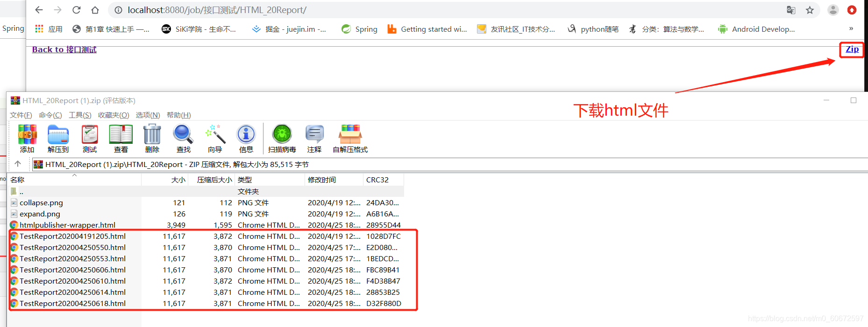Go up one folder with the arrow
The height and width of the screenshot is (327, 868).
[18, 164]
